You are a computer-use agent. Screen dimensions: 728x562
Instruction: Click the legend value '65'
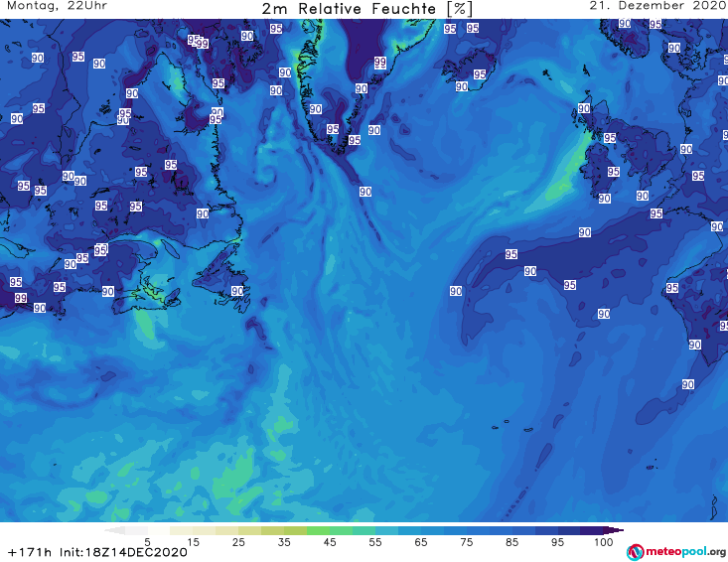pyautogui.click(x=421, y=542)
